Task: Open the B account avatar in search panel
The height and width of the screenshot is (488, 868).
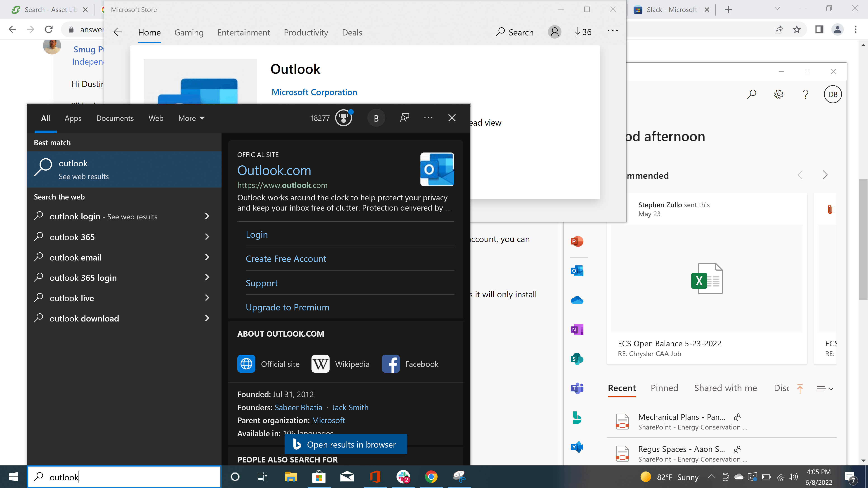Action: point(376,118)
